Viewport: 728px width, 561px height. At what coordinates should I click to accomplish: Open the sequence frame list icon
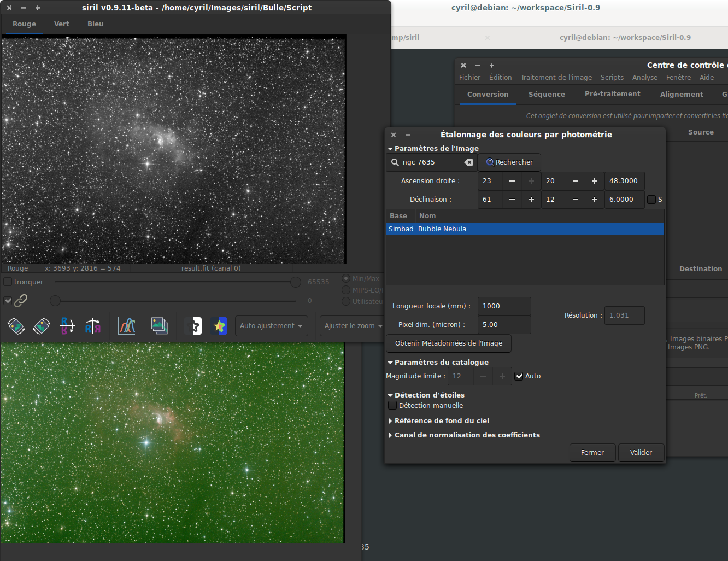point(159,326)
